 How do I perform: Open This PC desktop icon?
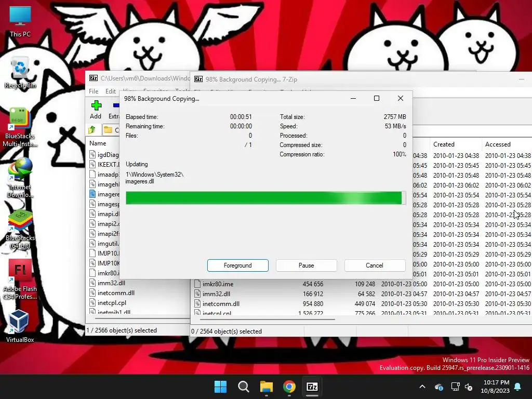click(20, 21)
